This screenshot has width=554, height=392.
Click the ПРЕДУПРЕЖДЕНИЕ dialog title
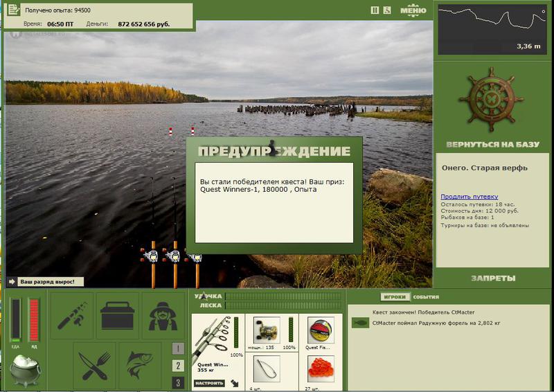(274, 151)
